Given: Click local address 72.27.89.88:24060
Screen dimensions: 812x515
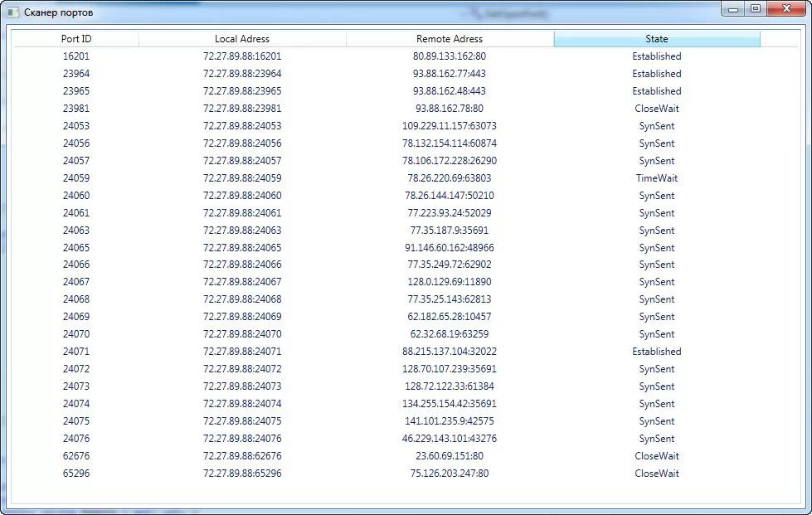Looking at the screenshot, I should (242, 195).
